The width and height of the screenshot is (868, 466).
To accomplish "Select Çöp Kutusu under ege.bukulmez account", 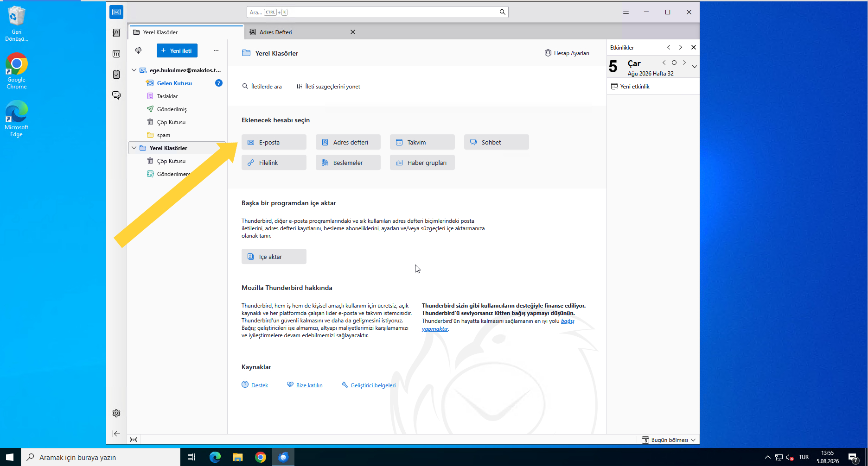I will click(x=178, y=122).
